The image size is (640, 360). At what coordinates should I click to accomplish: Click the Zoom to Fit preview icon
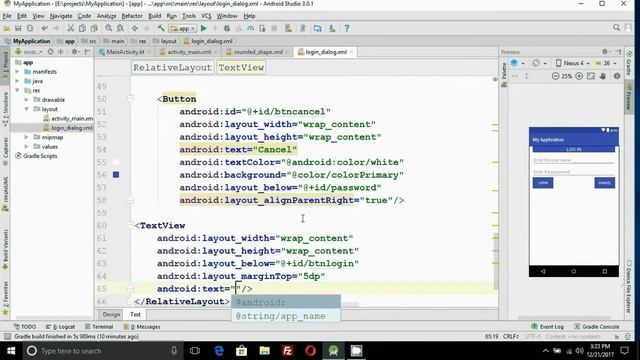coord(591,76)
